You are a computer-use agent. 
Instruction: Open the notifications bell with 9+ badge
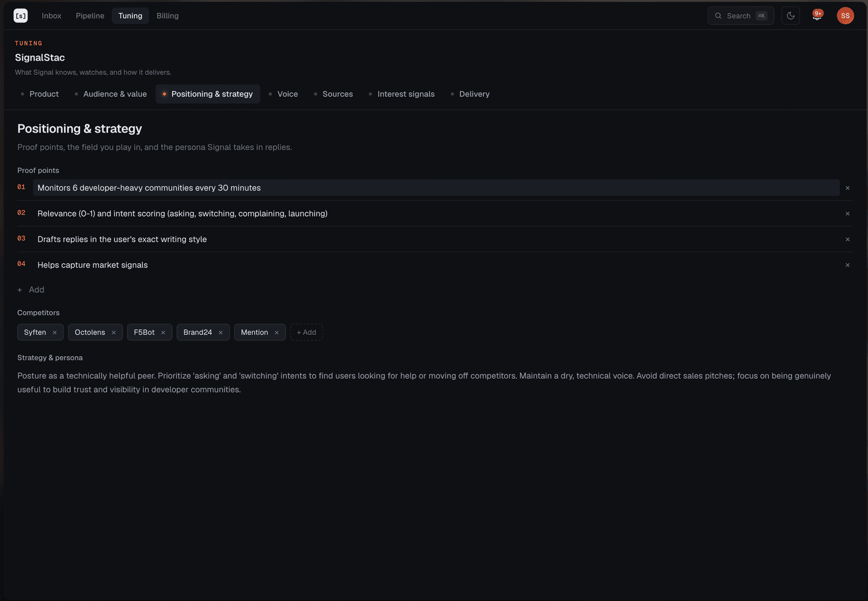tap(817, 16)
